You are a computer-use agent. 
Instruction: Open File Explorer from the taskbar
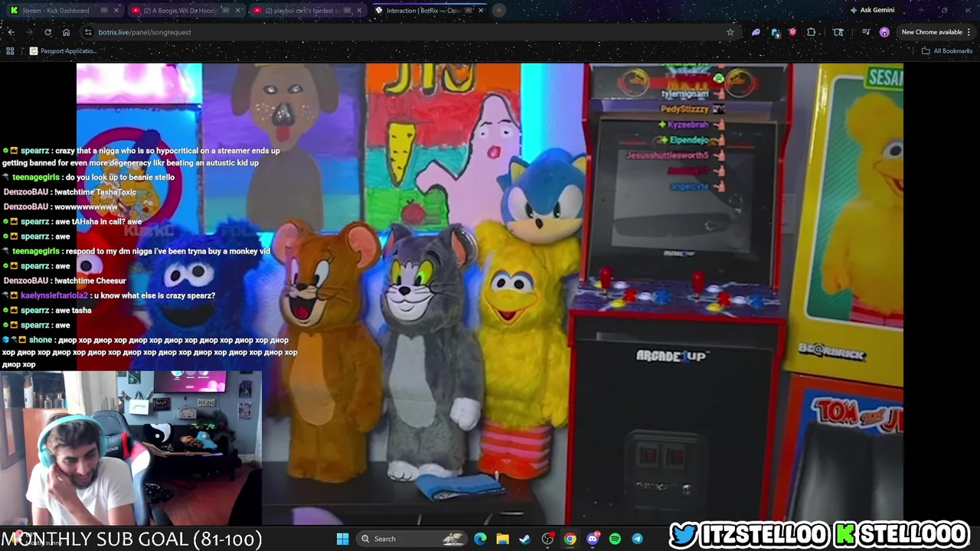click(502, 539)
